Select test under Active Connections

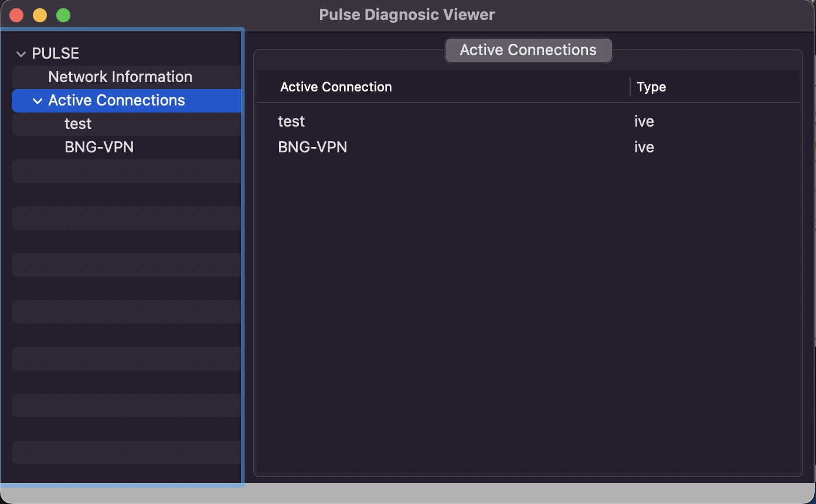click(78, 124)
